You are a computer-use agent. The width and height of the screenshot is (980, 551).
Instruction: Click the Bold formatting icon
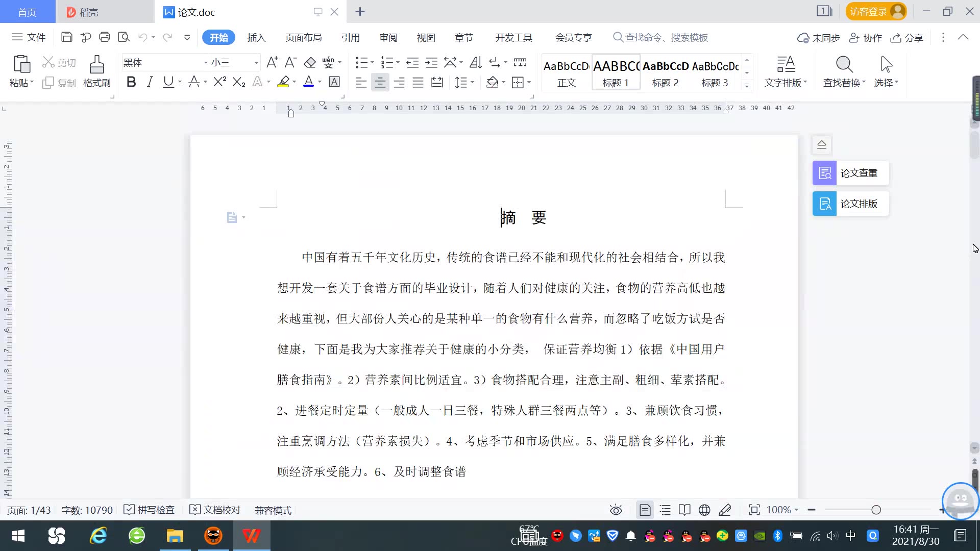[131, 82]
